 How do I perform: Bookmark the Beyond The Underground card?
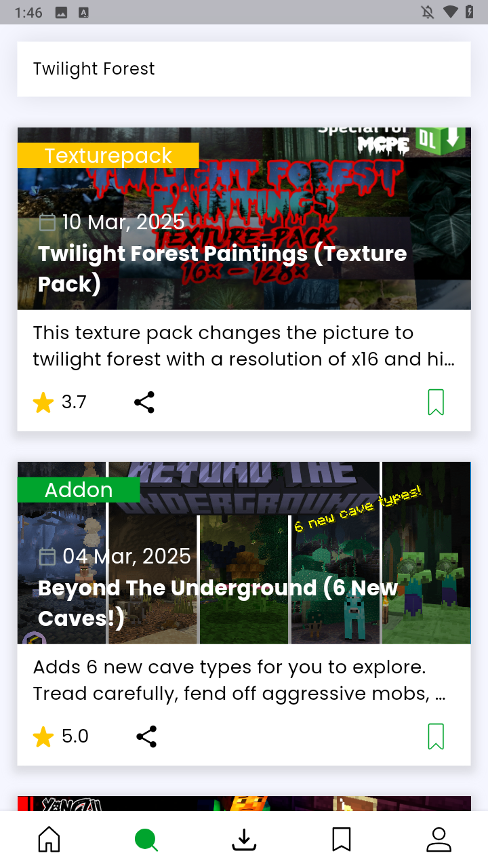tap(436, 736)
